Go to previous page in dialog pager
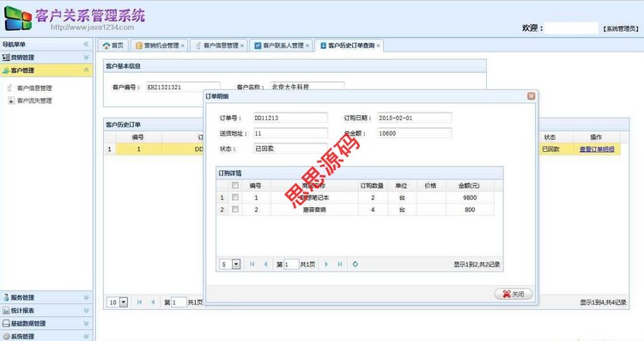This screenshot has width=644, height=341. tap(265, 265)
